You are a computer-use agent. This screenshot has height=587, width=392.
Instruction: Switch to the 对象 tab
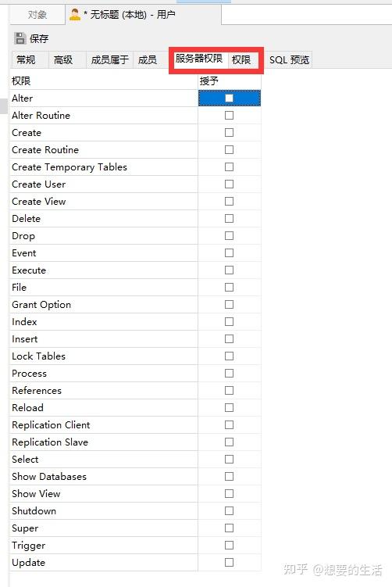click(37, 15)
